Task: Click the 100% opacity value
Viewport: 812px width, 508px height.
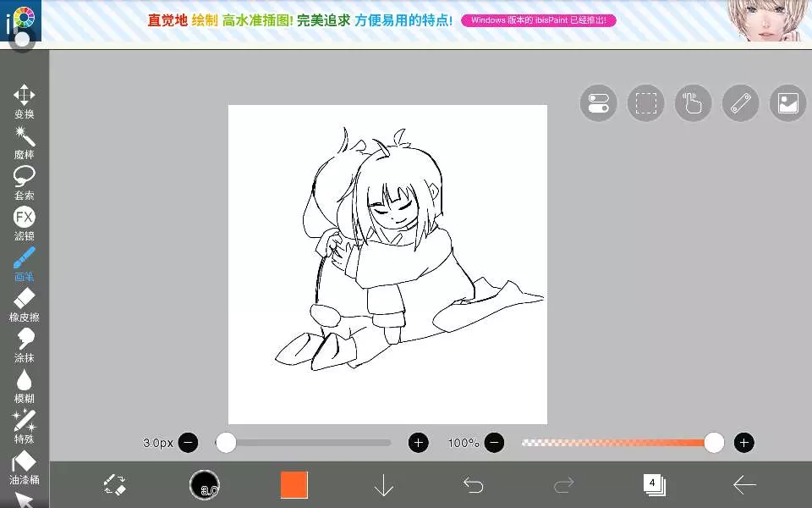Action: pyautogui.click(x=464, y=443)
